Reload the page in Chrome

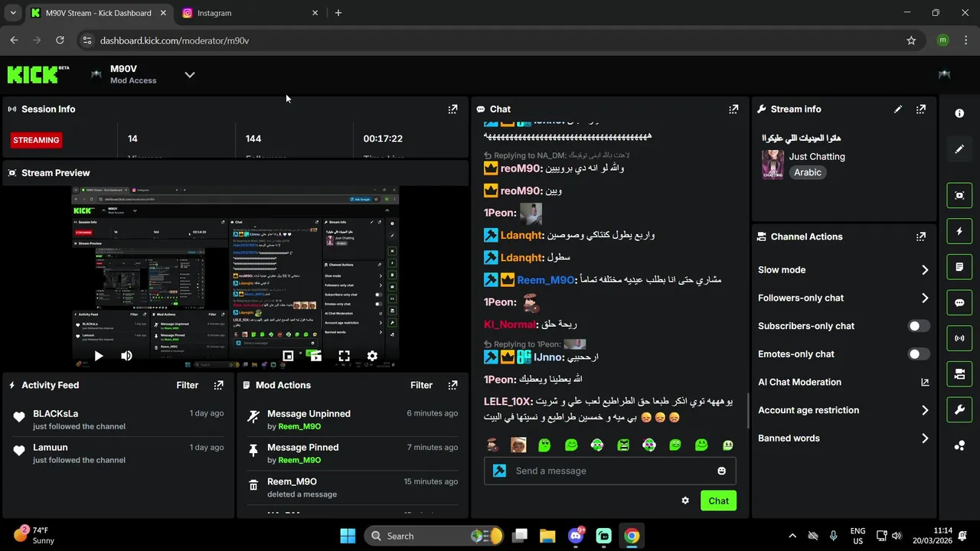click(x=60, y=41)
